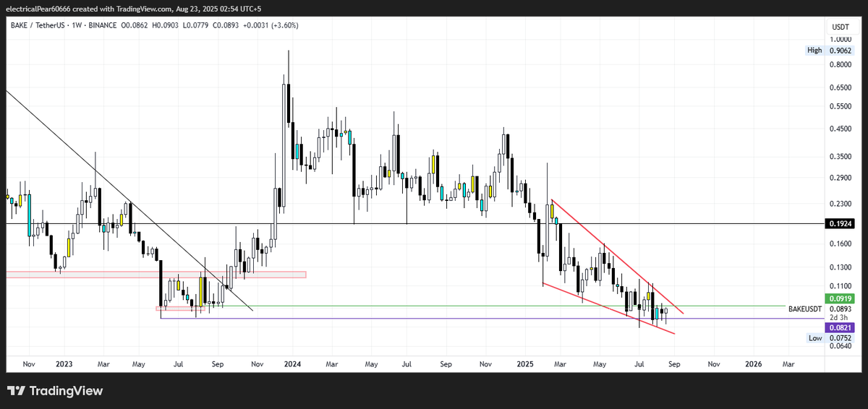Click the 0.6500 price scale label

pyautogui.click(x=841, y=87)
